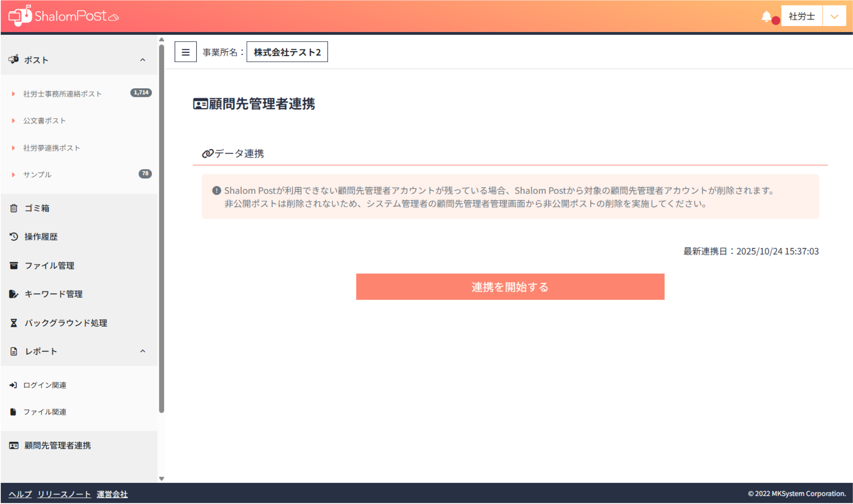This screenshot has height=504, width=853.
Task: Open ファイル管理 archive item
Action: (x=49, y=265)
